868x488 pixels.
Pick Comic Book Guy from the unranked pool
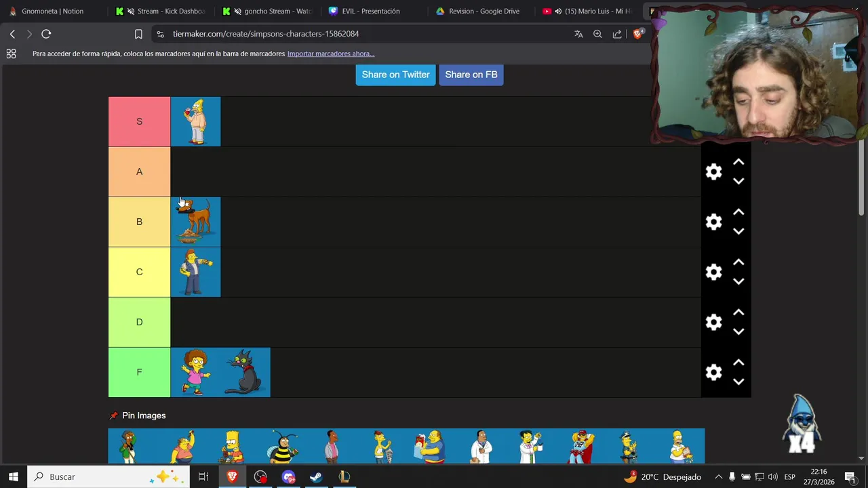(x=431, y=446)
